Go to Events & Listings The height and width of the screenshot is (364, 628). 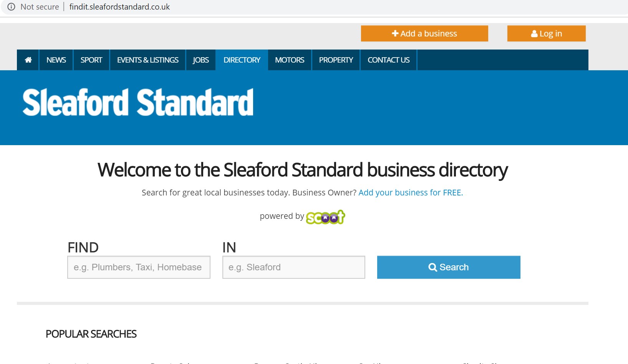[x=148, y=60]
